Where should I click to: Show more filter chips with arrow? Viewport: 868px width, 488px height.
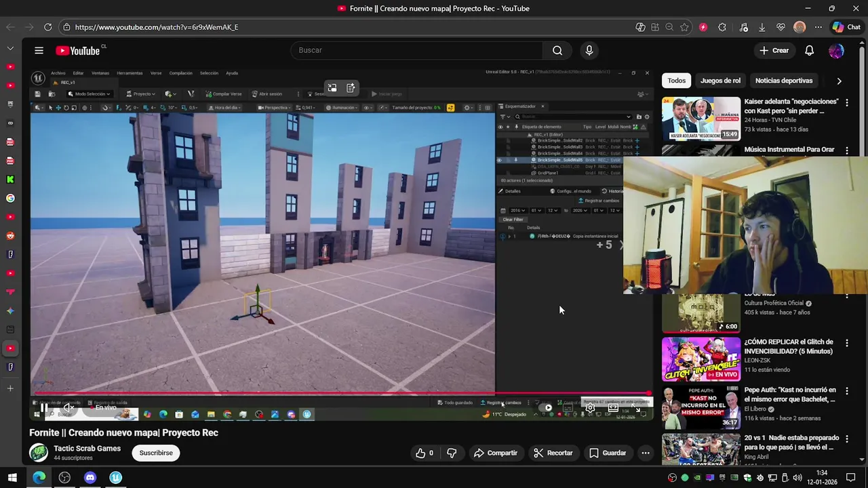tap(839, 81)
